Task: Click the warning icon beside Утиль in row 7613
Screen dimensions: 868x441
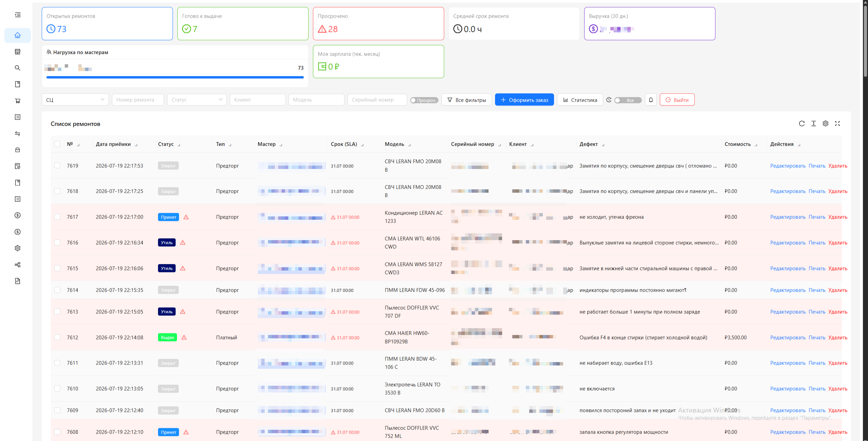Action: coord(183,312)
